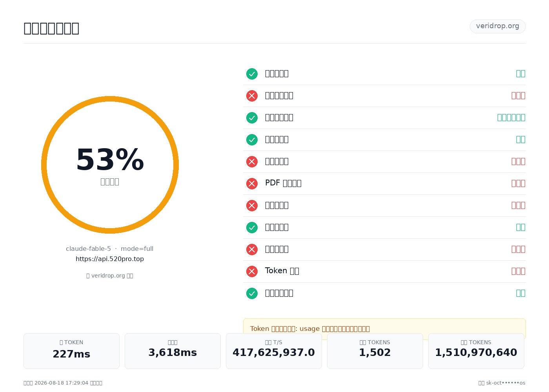Image resolution: width=549 pixels, height=392 pixels.
Task: Click red cross icon in row above Token
Action: [252, 249]
